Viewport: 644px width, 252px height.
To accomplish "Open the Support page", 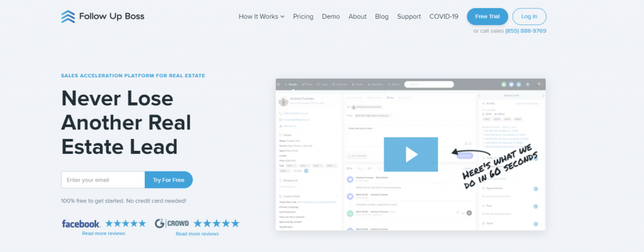I will click(x=409, y=16).
